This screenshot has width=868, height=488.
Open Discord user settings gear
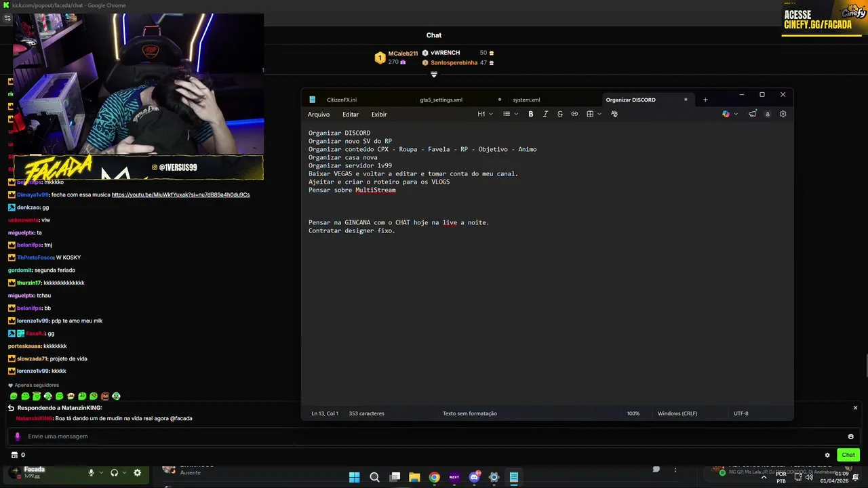tap(137, 472)
